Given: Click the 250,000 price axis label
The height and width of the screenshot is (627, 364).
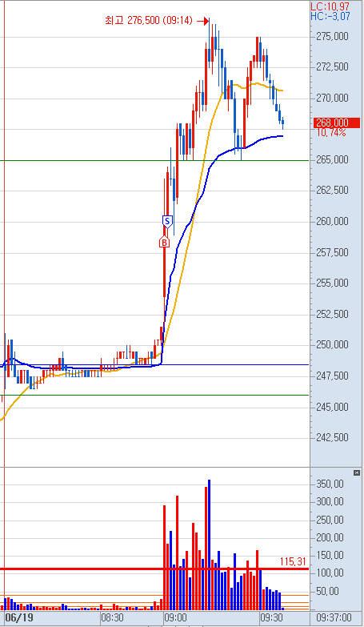Looking at the screenshot, I should (x=332, y=344).
